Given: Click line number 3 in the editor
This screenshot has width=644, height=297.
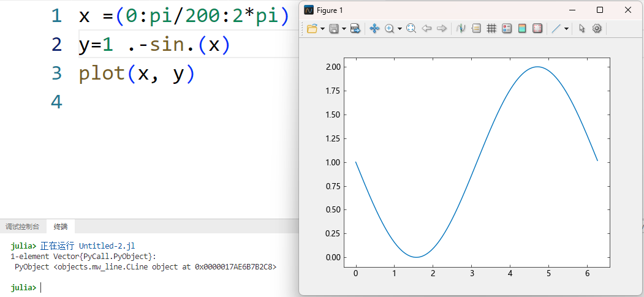Looking at the screenshot, I should click(x=56, y=73).
